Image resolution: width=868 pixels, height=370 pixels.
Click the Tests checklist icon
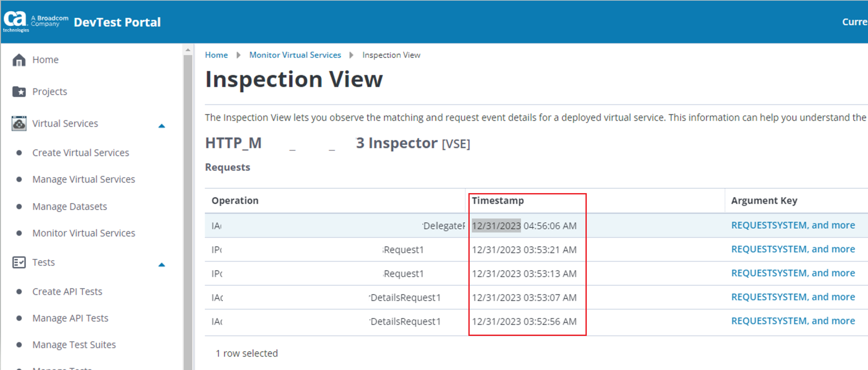click(x=19, y=262)
